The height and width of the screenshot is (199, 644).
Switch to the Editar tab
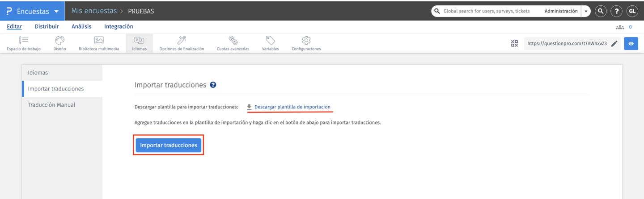[14, 27]
